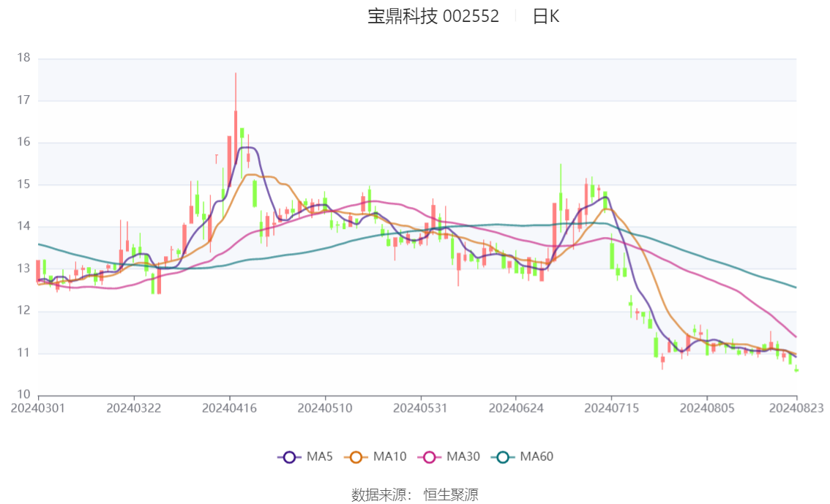Toggle the MA30 legend series
This screenshot has width=830, height=504.
click(449, 457)
